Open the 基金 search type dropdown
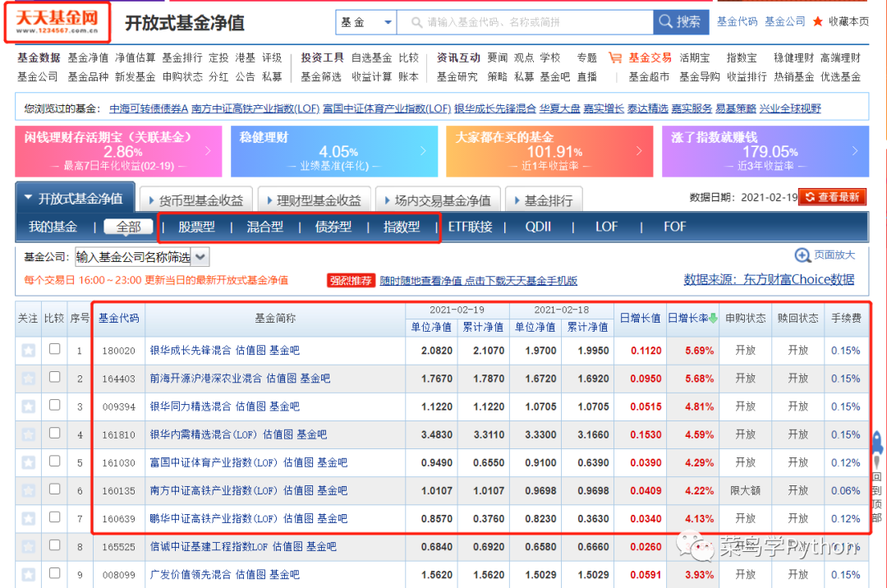 pyautogui.click(x=366, y=22)
